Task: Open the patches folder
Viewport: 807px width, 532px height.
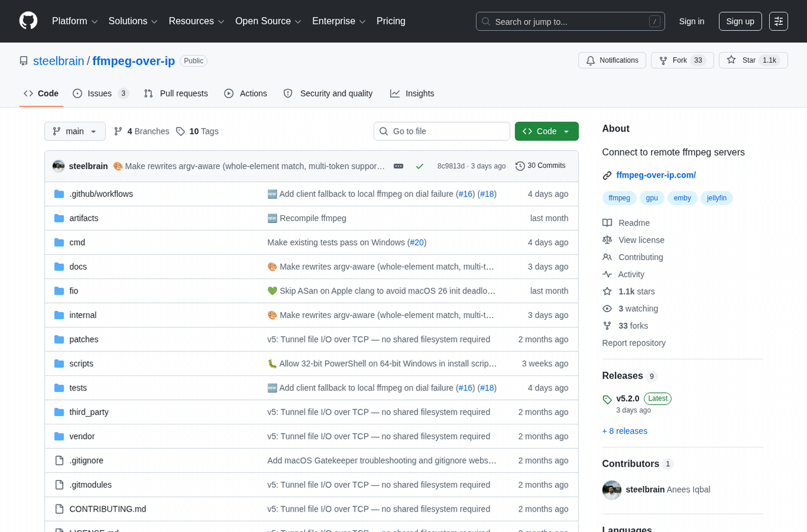Action: 84,340
